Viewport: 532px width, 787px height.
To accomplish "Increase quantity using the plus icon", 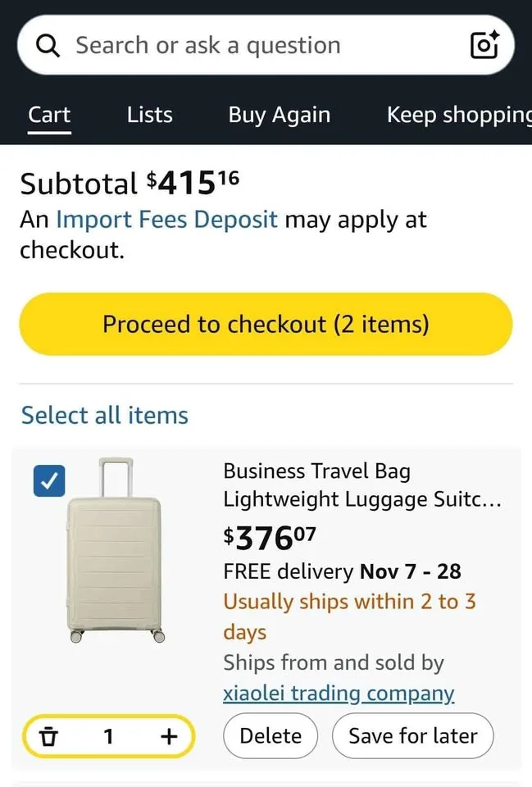I will tap(166, 736).
